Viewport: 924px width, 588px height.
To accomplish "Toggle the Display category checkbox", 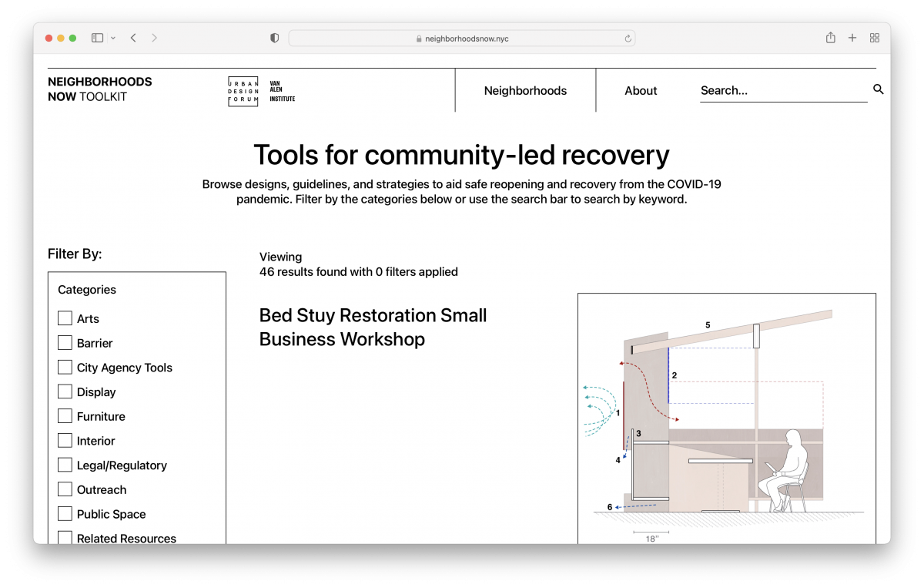I will click(x=65, y=391).
